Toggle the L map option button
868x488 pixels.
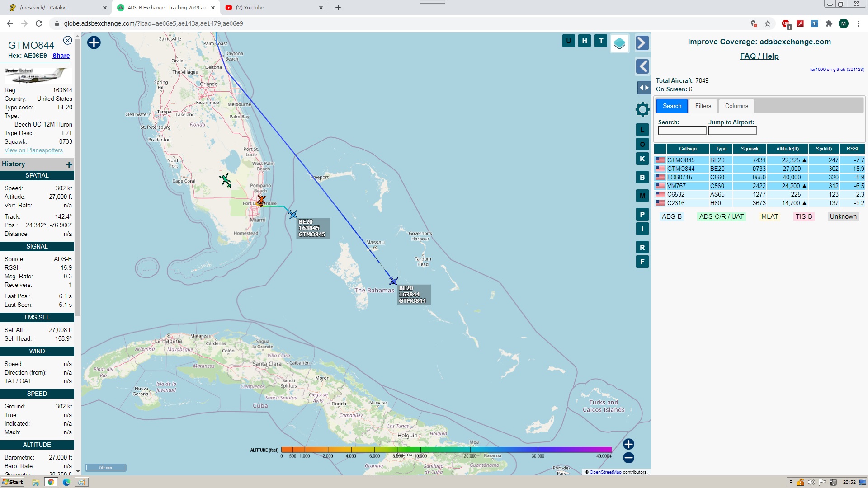click(642, 130)
